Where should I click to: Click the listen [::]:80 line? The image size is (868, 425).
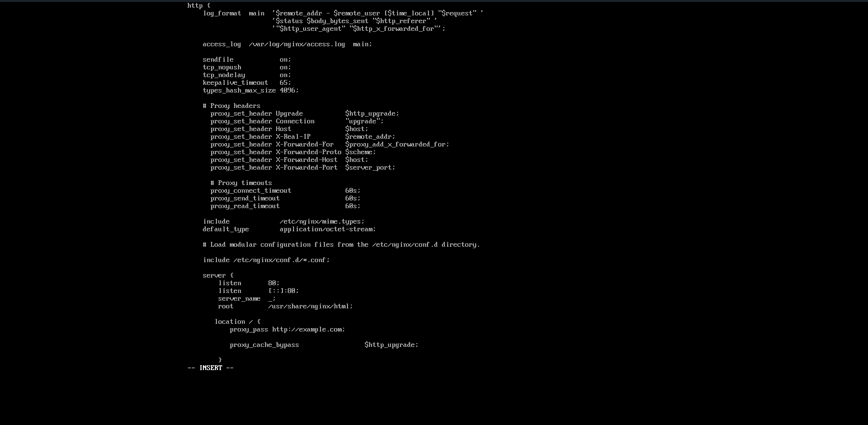[x=258, y=291]
